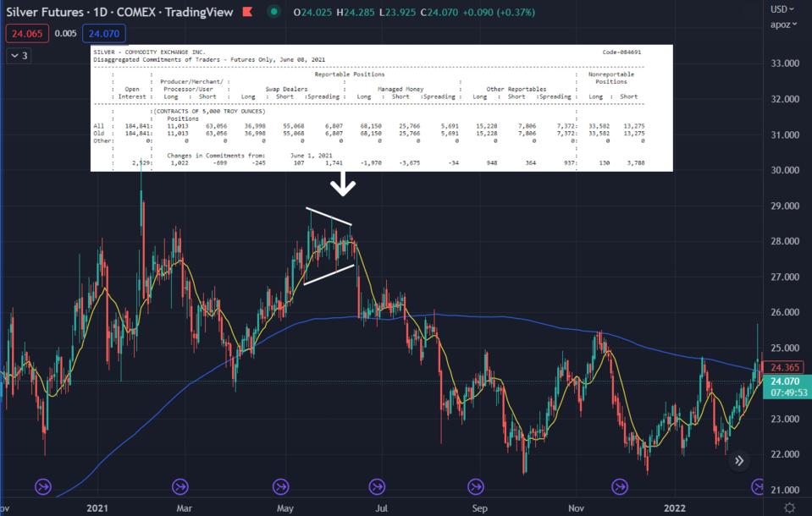Click the Jul label on the time axis
Image resolution: width=812 pixels, height=516 pixels.
(x=381, y=508)
